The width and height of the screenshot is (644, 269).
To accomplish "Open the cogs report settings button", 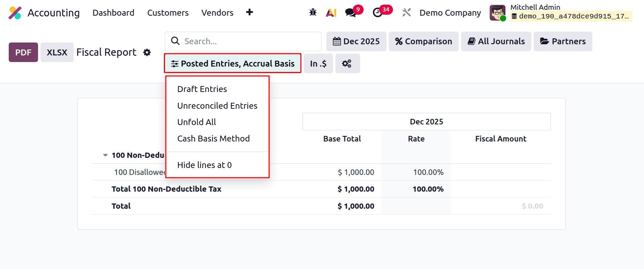I will pyautogui.click(x=347, y=63).
